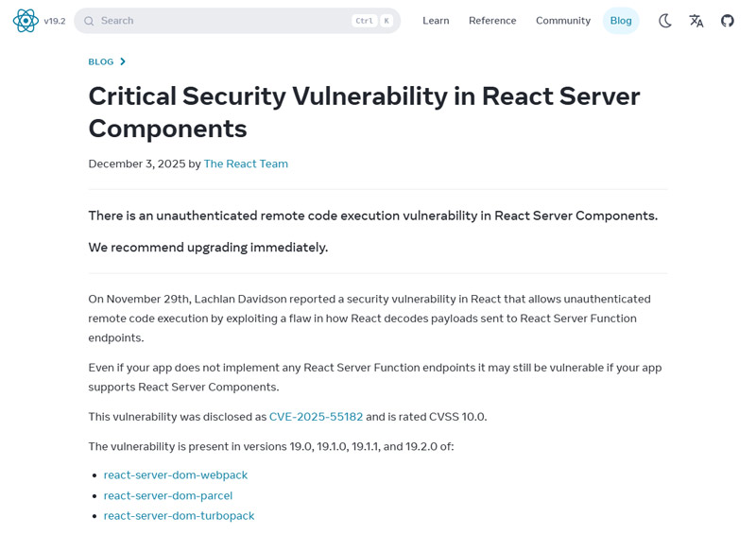Click the BLOG breadcrumb link
Screen dimensions: 756x535
pos(101,62)
